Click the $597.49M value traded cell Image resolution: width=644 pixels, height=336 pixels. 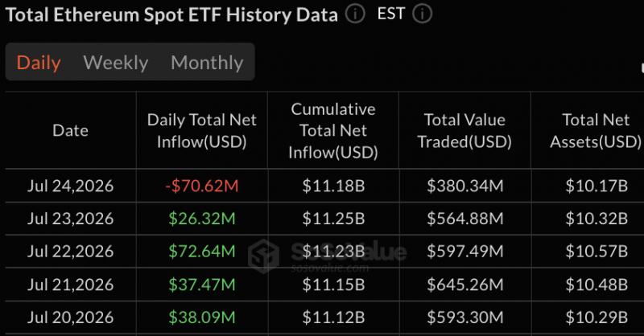click(x=465, y=252)
